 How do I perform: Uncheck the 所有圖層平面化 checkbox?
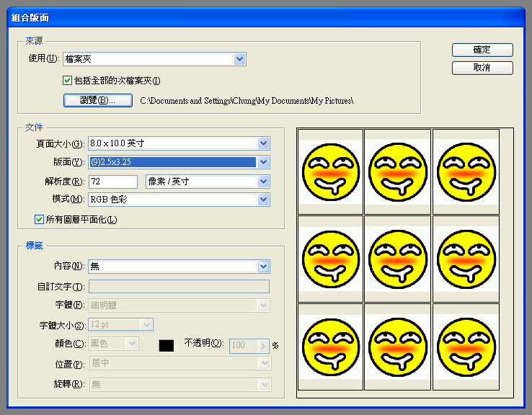click(x=39, y=219)
